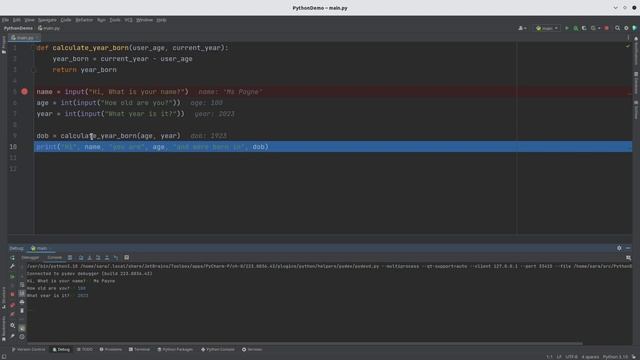Open the JetBrains Toolbox icon at the toolbar's end
The image size is (640, 360).
634,28
